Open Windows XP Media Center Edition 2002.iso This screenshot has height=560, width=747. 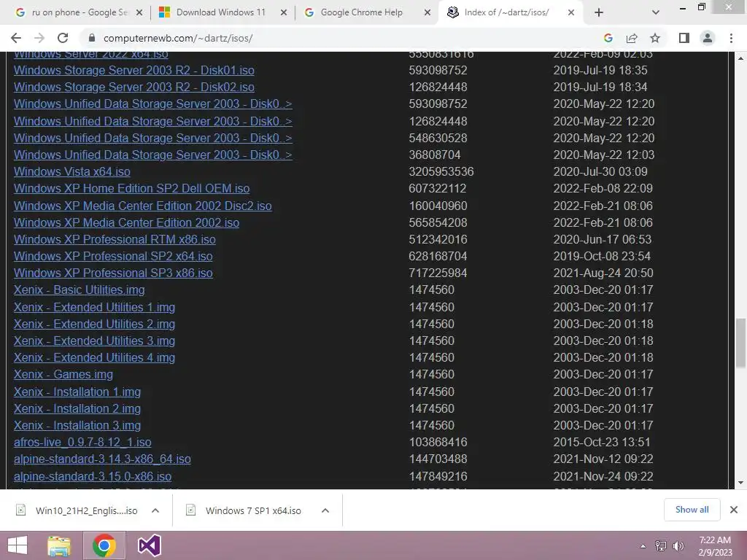(126, 223)
